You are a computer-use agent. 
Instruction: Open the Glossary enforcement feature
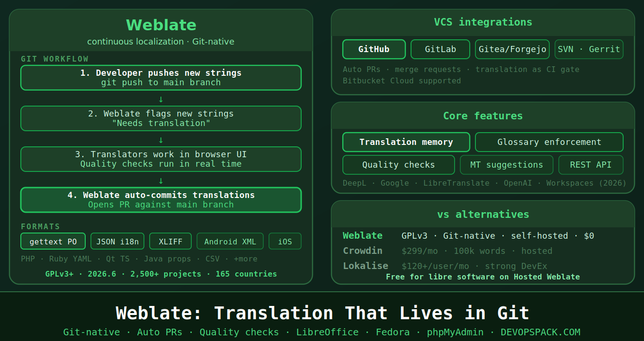[549, 142]
